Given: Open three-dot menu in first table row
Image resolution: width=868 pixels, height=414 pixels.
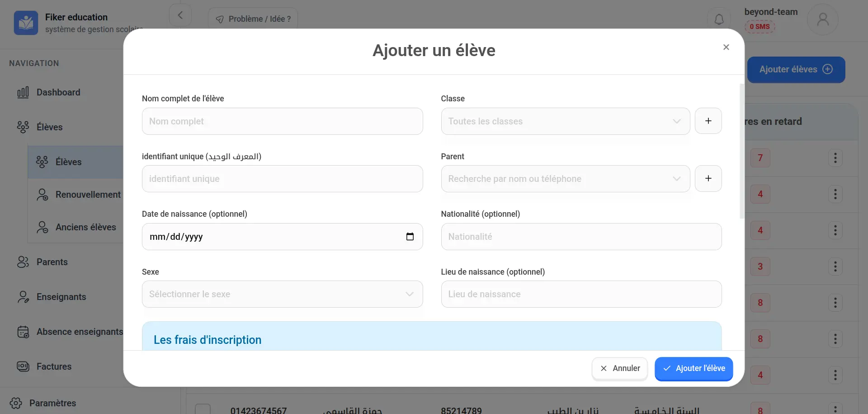Looking at the screenshot, I should [835, 158].
